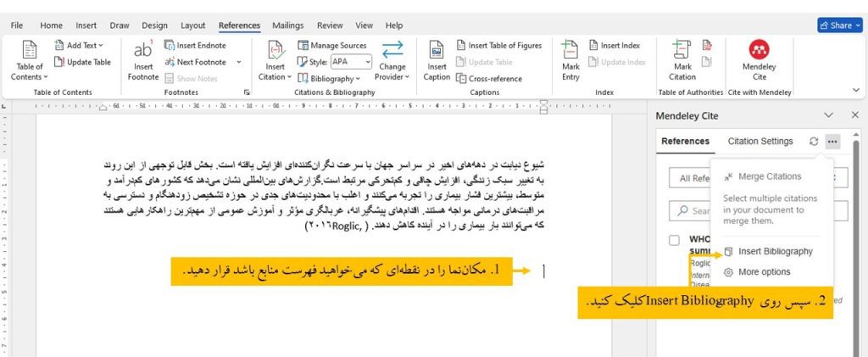Open the Footnotes dialog launcher
This screenshot has height=357, width=868.
pyautogui.click(x=247, y=92)
